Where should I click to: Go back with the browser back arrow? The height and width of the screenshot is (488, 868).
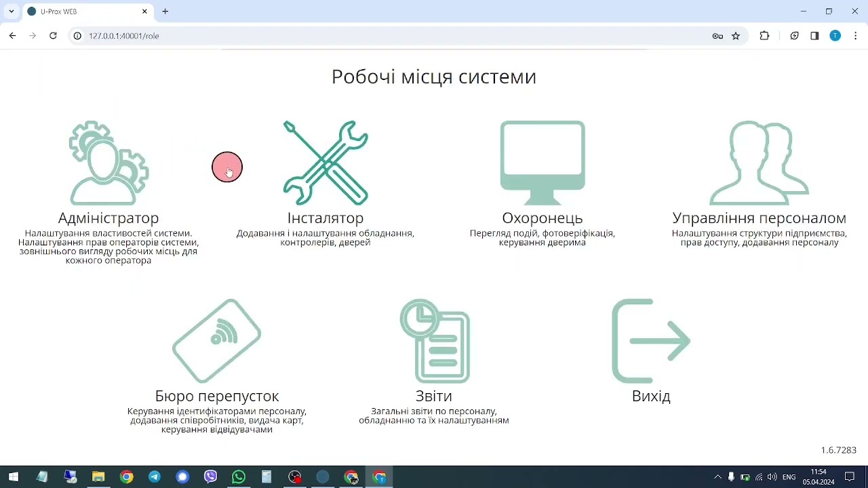click(x=12, y=36)
